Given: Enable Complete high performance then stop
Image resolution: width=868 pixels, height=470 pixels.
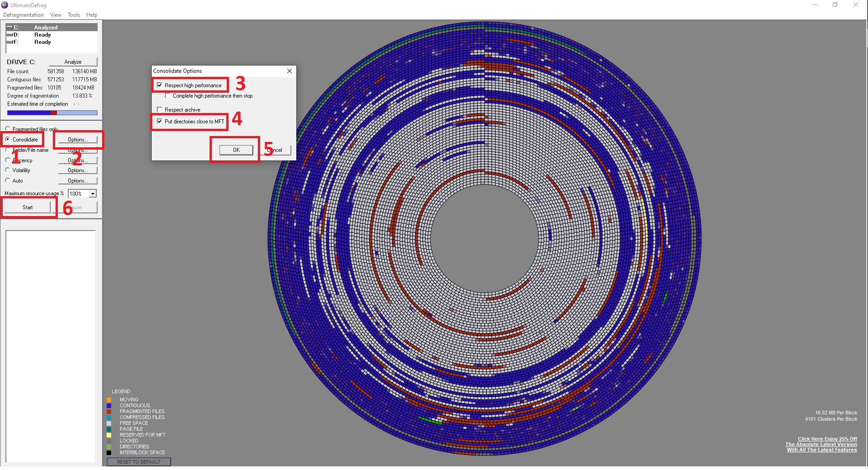Looking at the screenshot, I should 168,96.
